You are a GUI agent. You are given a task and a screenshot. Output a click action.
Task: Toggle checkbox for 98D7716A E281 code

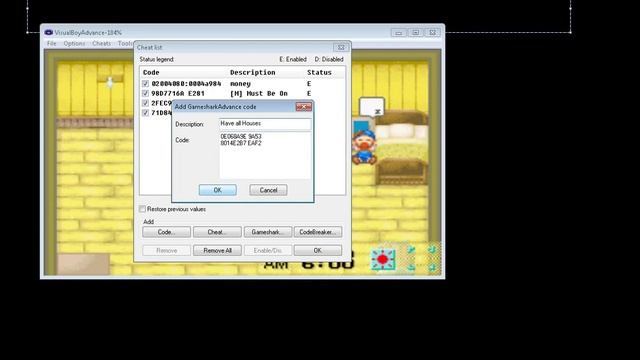pos(145,93)
